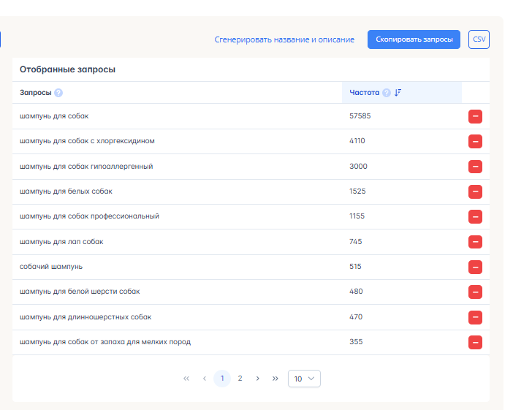
Task: Export queries with CSV button
Action: click(479, 39)
